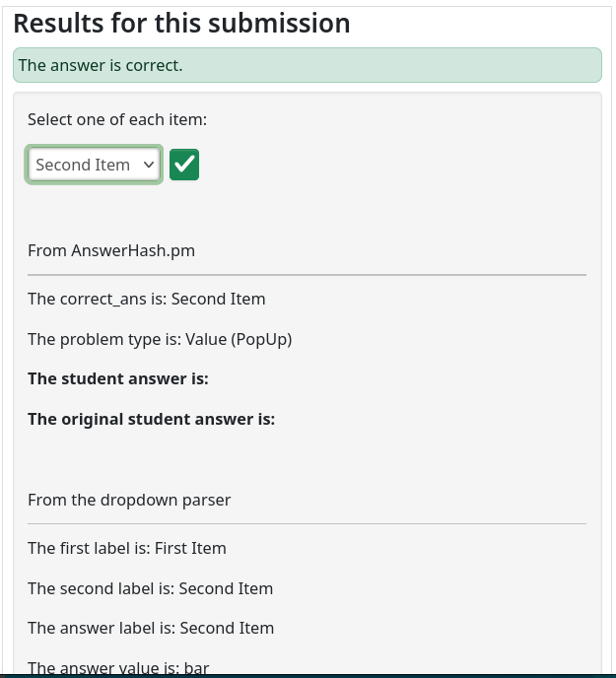Click the 'The answer value is: bar' line

coord(118,667)
